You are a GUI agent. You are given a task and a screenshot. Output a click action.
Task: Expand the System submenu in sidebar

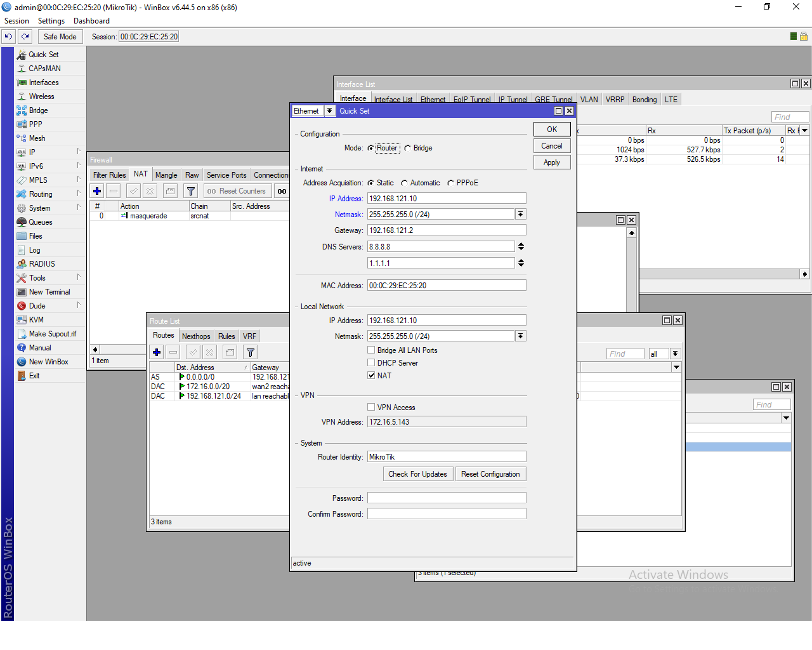pos(79,208)
